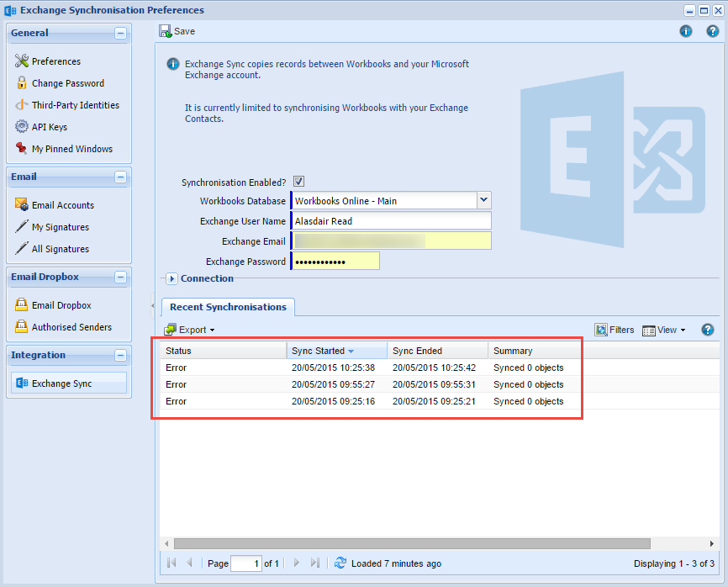Open grid help question mark icon
Viewport: 728px width, 587px height.
[x=708, y=330]
